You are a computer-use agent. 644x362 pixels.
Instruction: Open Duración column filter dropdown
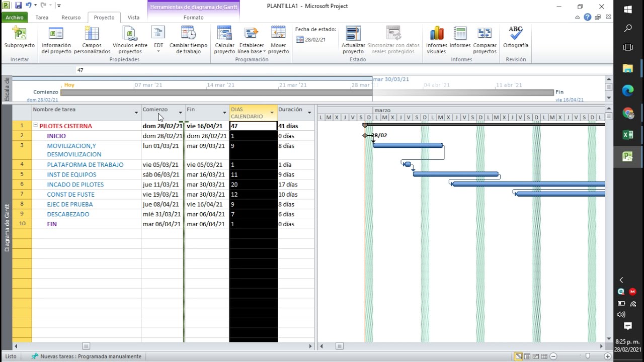[309, 113]
